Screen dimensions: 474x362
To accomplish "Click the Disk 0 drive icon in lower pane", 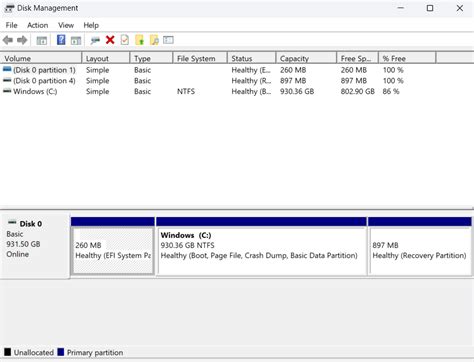I will pyautogui.click(x=12, y=222).
